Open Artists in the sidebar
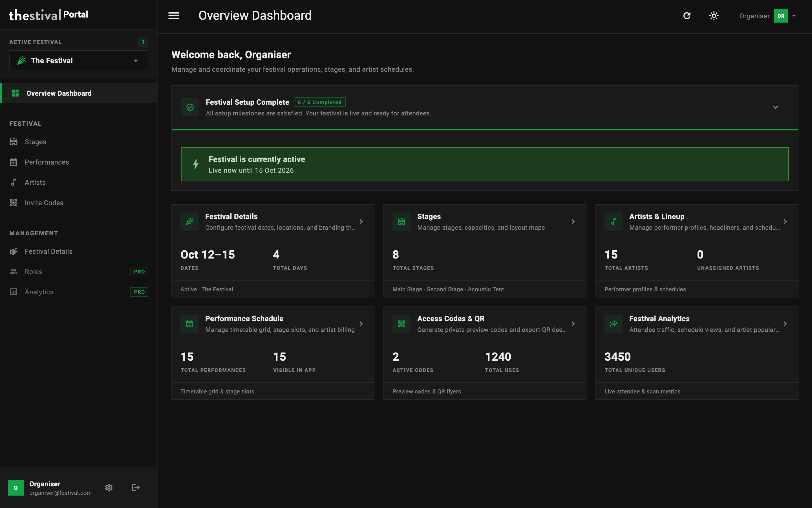The height and width of the screenshot is (508, 812). 79,182
